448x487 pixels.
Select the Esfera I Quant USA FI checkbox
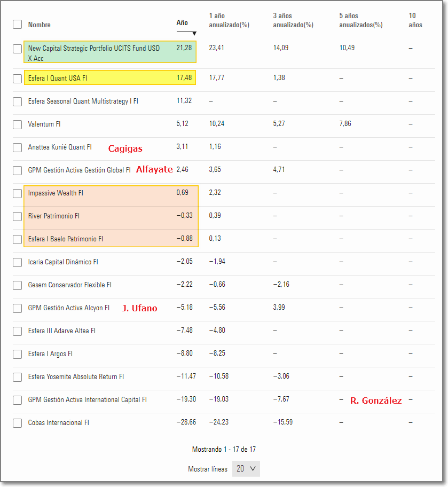pos(18,78)
